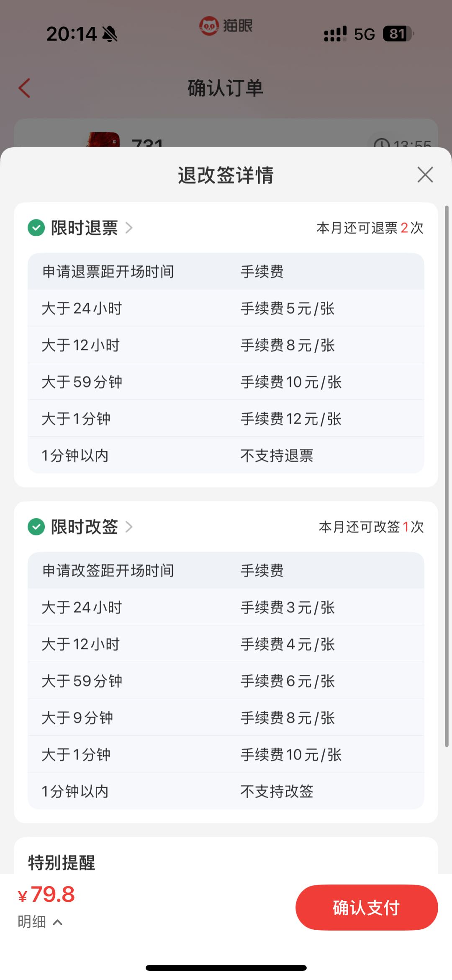The image size is (452, 980).
Task: Close the 退改签详情 sheet with X
Action: 425,175
